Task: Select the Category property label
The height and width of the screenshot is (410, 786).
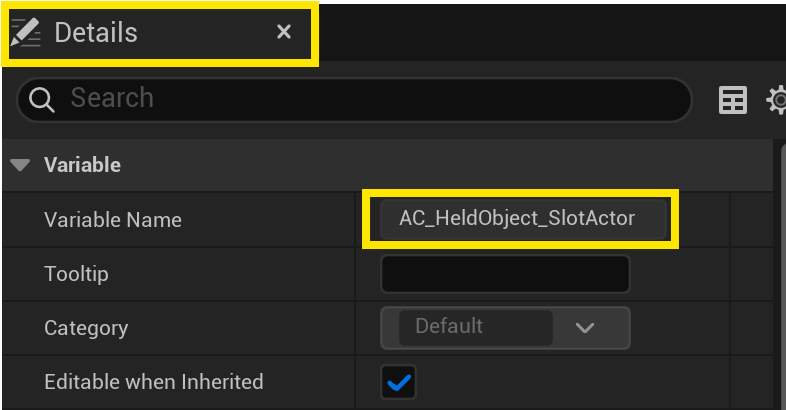Action: [x=86, y=327]
